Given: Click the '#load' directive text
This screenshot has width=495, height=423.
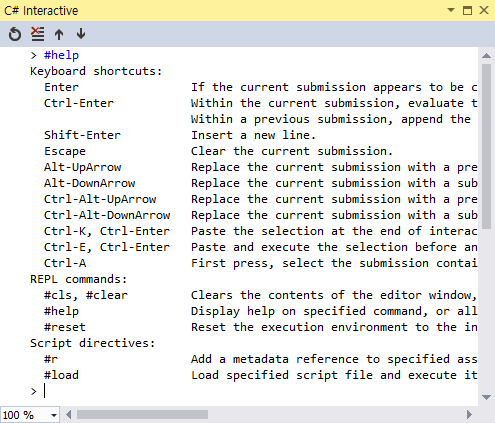Looking at the screenshot, I should (x=61, y=375).
